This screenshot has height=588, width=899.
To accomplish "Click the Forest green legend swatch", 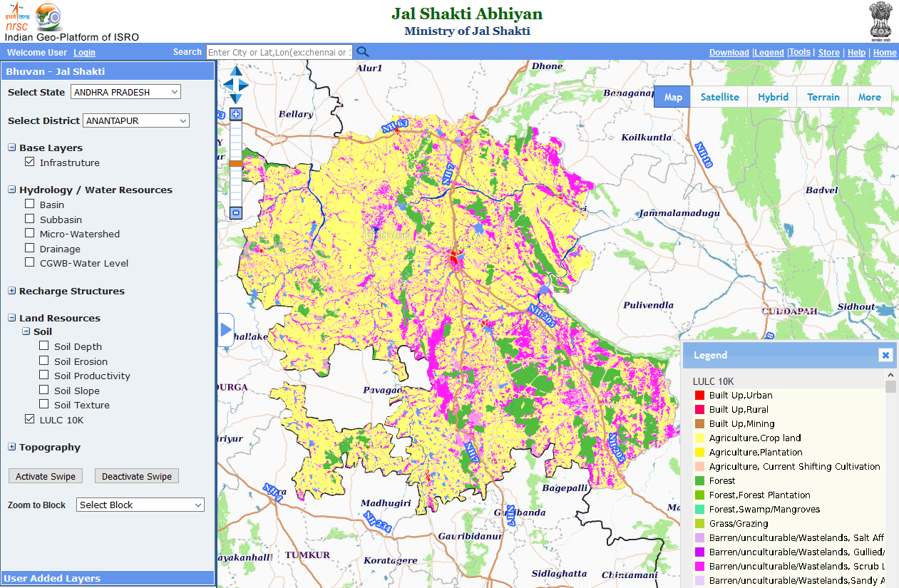I will (x=700, y=480).
